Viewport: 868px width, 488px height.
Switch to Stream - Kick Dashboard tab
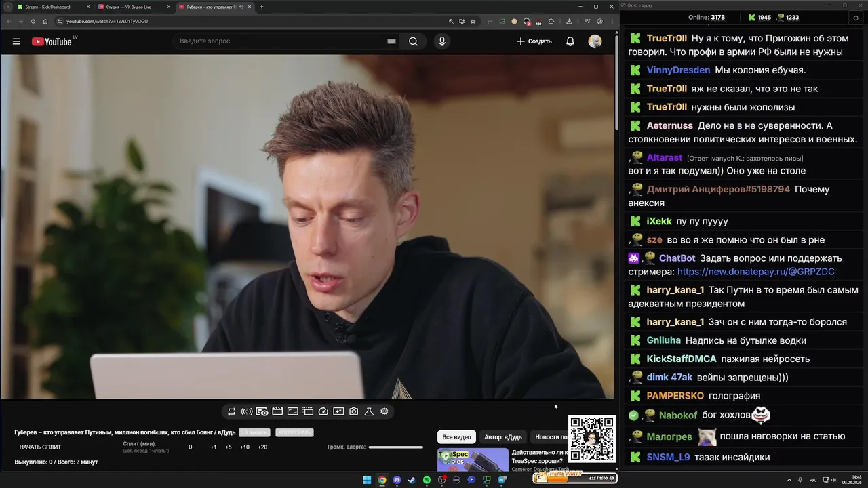click(54, 7)
